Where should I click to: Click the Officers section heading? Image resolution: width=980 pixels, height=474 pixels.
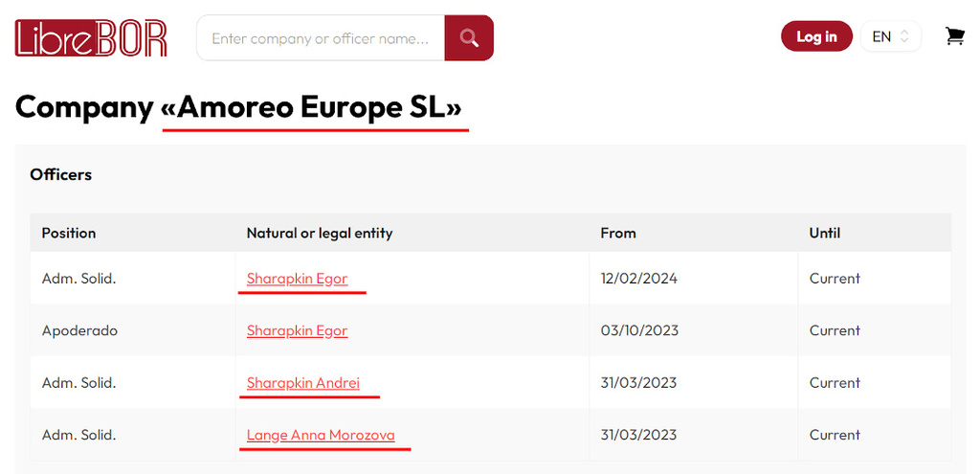[x=61, y=174]
